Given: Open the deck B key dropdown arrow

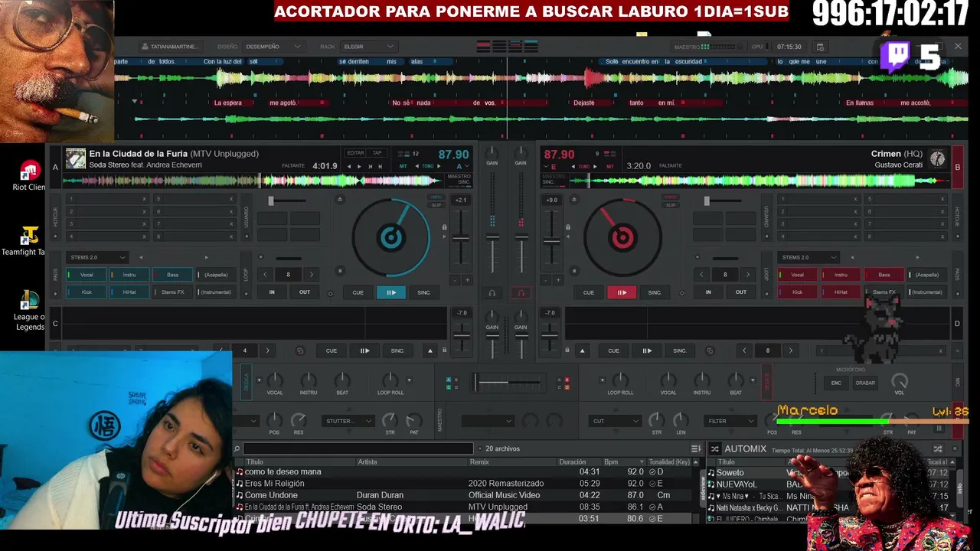Looking at the screenshot, I should coord(544,166).
